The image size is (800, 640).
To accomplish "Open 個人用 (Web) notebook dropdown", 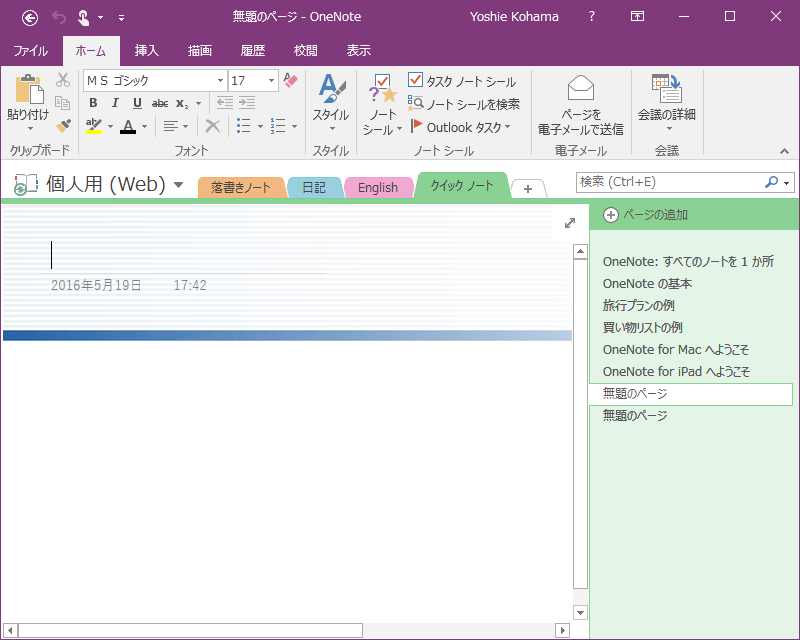I will pos(178,185).
